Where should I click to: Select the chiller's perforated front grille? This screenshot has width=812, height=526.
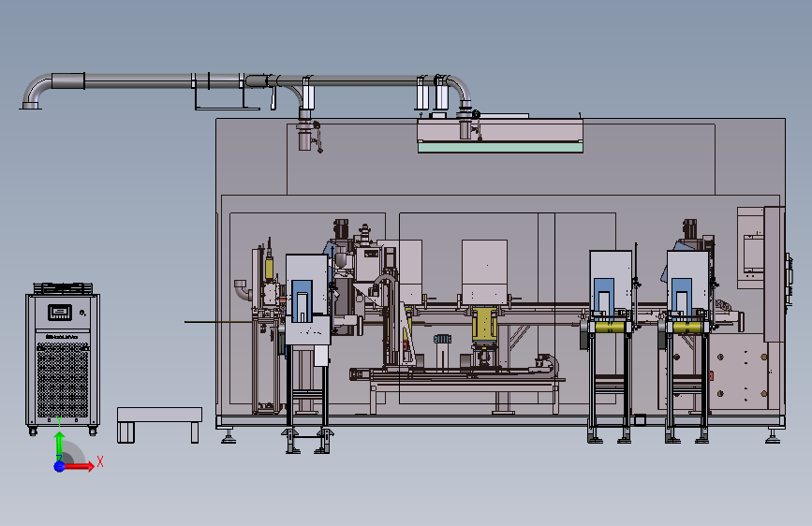click(x=63, y=379)
